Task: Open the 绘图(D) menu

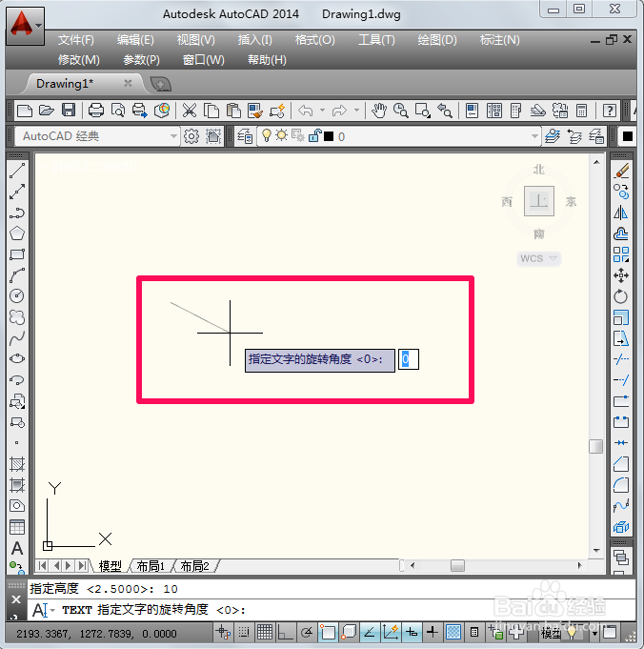Action: 437,40
